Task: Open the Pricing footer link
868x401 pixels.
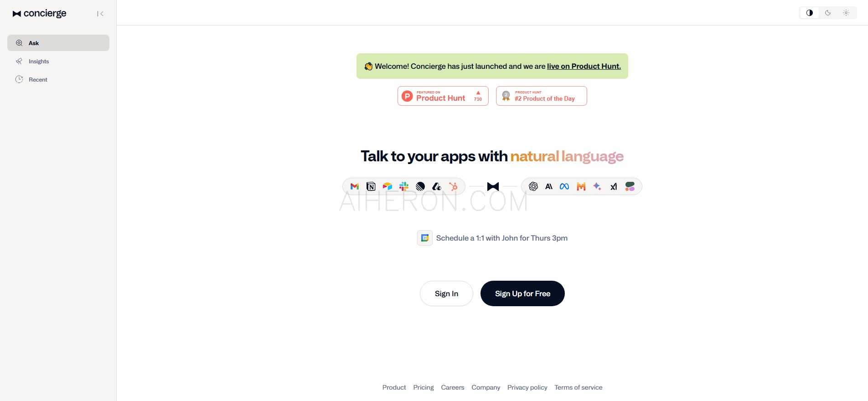Action: click(x=424, y=387)
